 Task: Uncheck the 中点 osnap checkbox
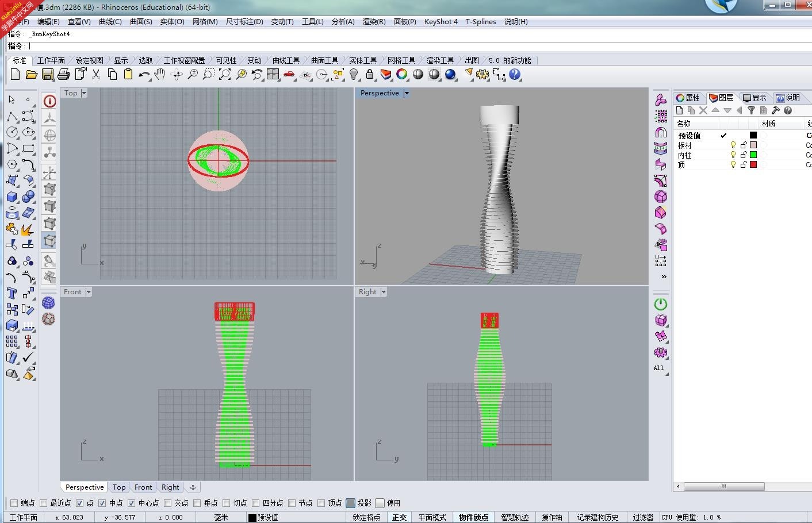(x=102, y=503)
